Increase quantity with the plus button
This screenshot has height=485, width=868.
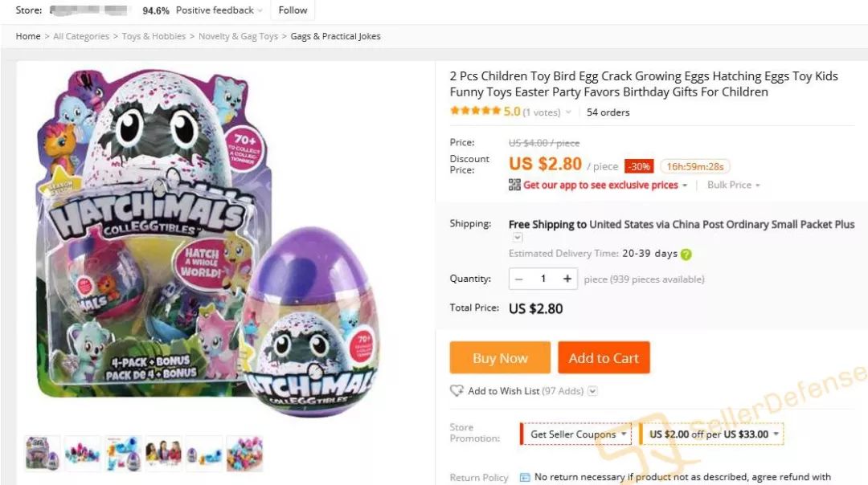click(x=567, y=279)
